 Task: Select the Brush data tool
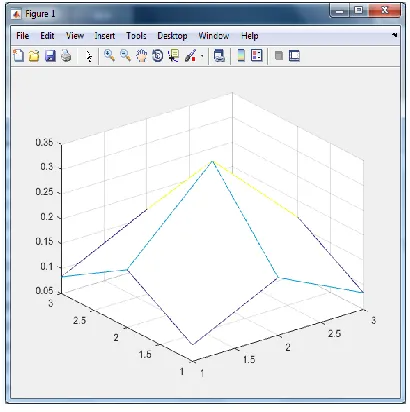(190, 56)
